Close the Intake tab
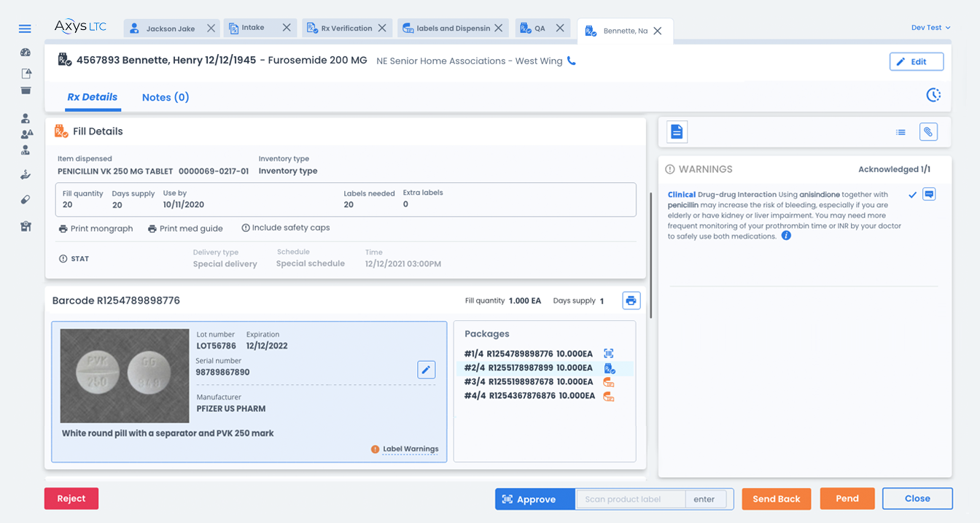Screen dimensions: 980x523 287,28
